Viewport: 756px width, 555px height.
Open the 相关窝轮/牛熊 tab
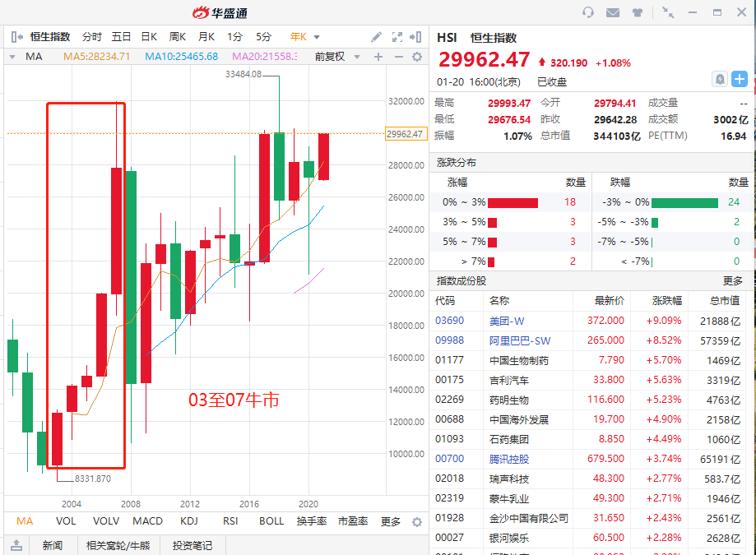(x=118, y=545)
